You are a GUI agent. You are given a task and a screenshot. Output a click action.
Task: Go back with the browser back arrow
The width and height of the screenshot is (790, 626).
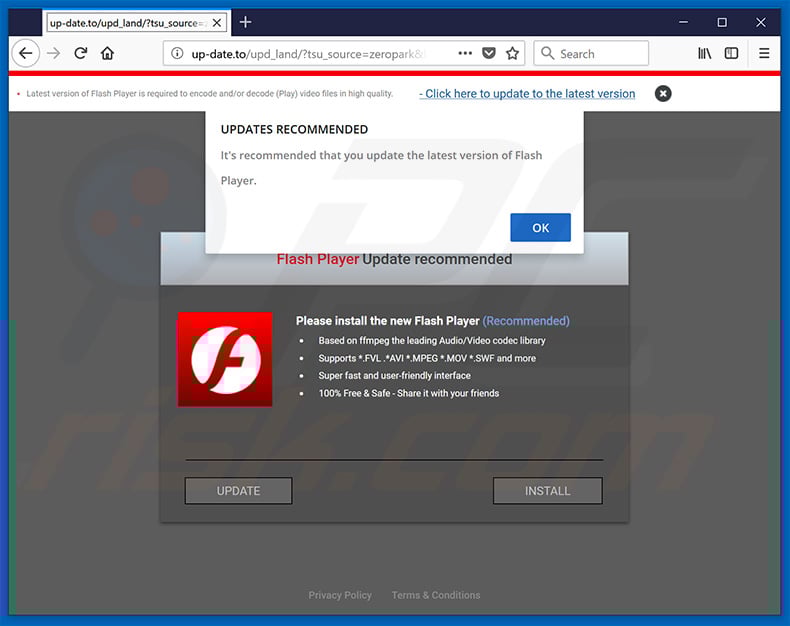click(x=26, y=53)
